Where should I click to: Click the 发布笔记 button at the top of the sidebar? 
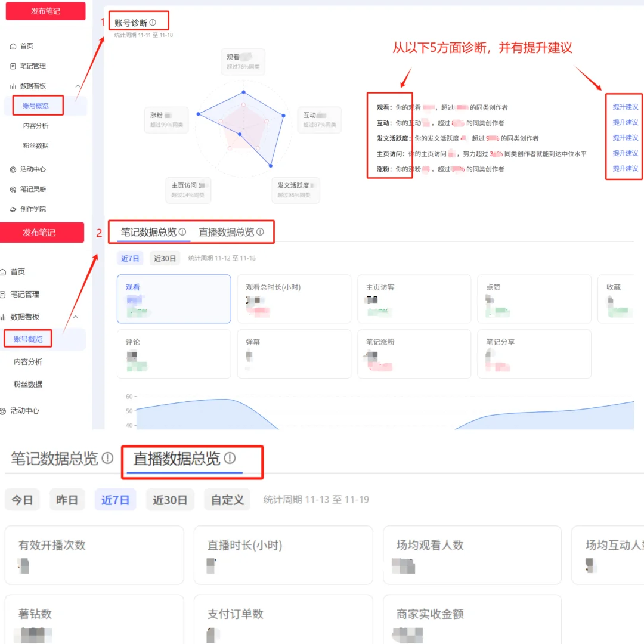point(45,11)
